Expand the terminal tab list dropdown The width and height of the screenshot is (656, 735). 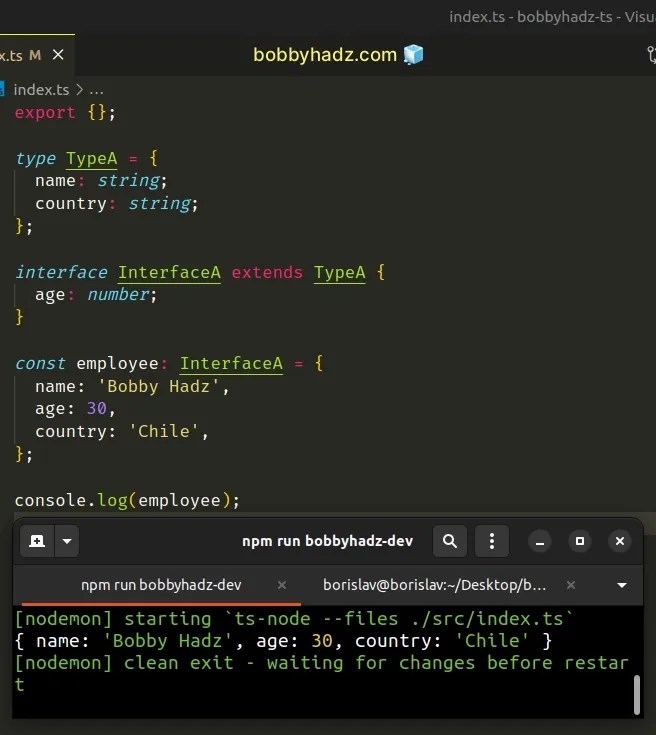pyautogui.click(x=622, y=585)
